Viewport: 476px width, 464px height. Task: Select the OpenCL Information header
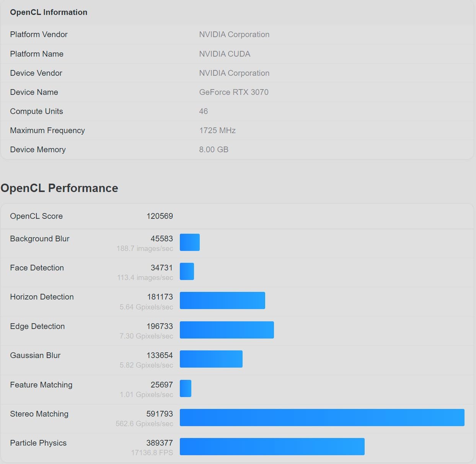tap(49, 12)
